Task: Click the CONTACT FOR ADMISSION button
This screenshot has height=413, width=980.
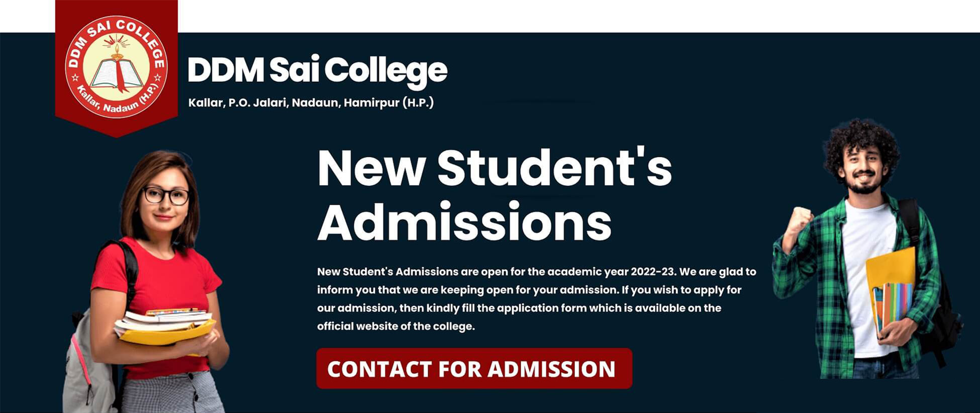Action: pos(474,368)
